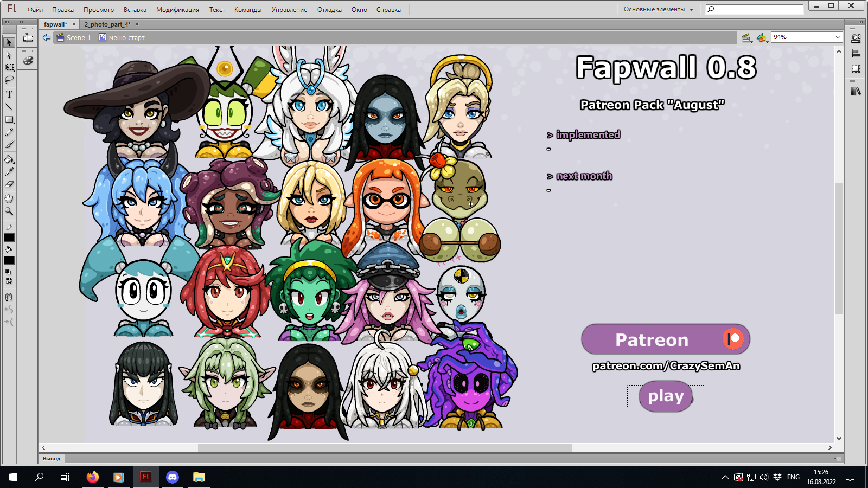Open the Управление menu
868x488 pixels.
[289, 10]
